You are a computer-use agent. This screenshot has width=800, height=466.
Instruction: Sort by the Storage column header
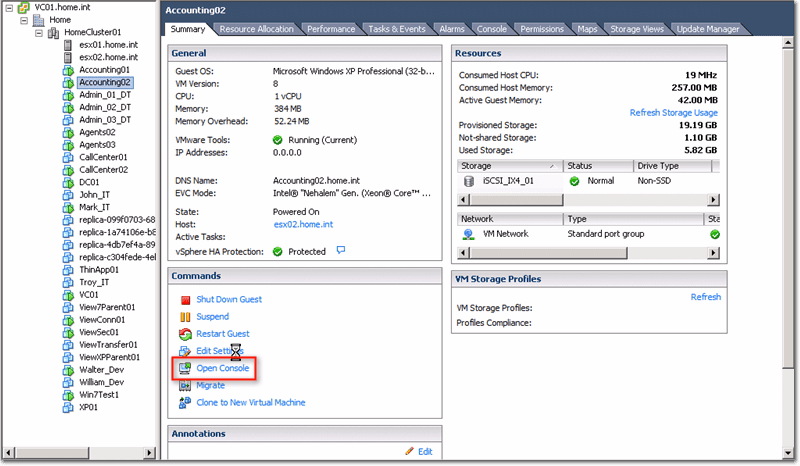(510, 166)
